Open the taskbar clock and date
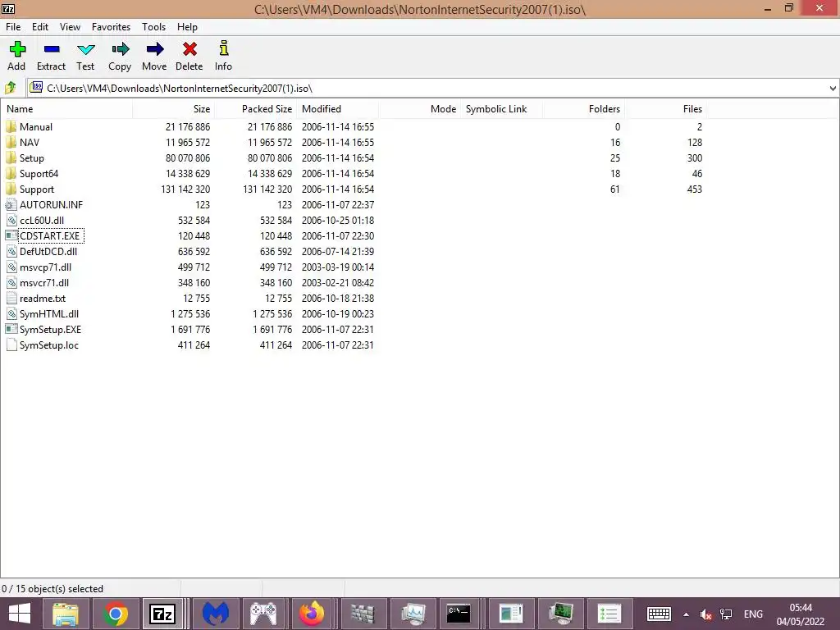The height and width of the screenshot is (630, 840). (801, 614)
